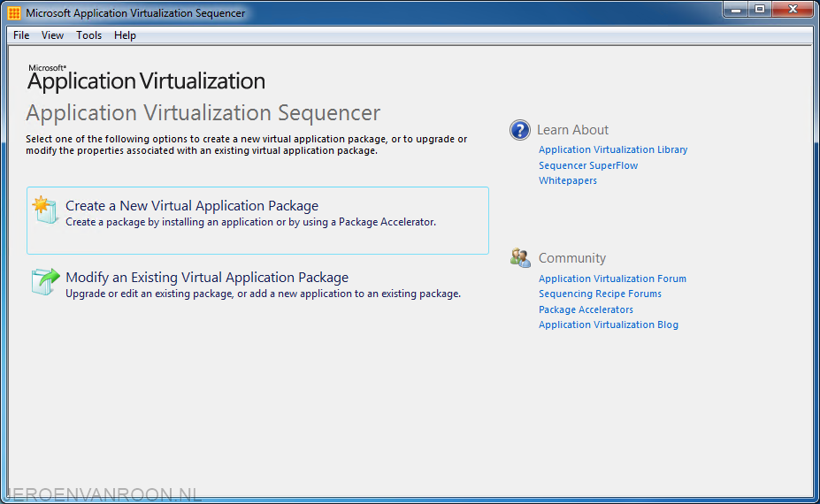Click 'Create a package by installing an application' description
This screenshot has height=504, width=820.
click(250, 222)
